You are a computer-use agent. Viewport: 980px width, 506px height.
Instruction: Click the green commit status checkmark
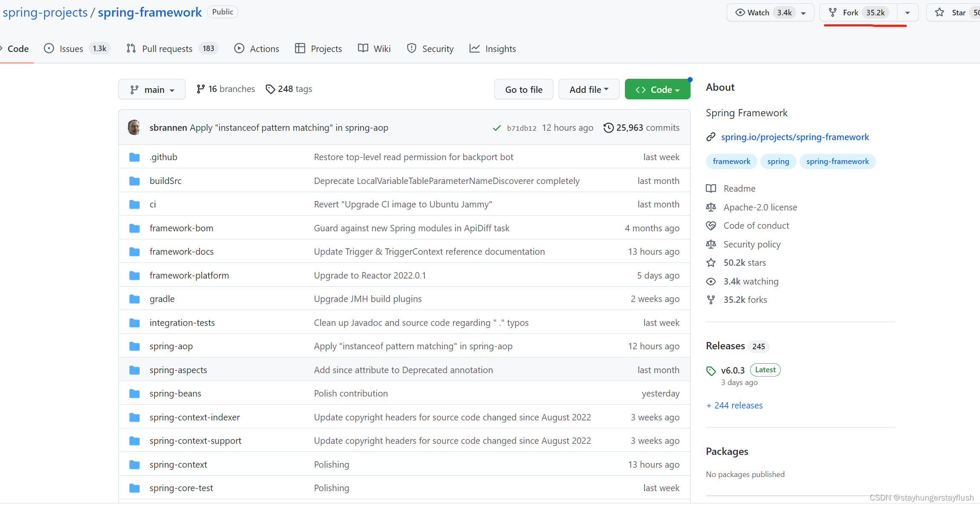point(496,128)
